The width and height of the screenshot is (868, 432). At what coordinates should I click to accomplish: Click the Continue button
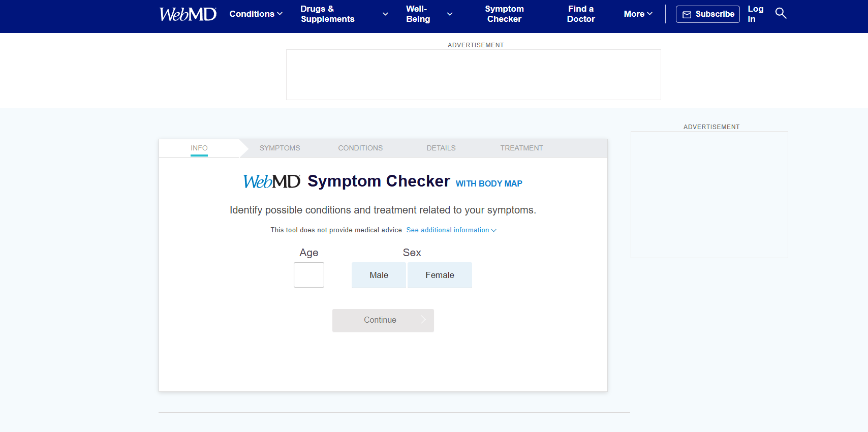383,320
